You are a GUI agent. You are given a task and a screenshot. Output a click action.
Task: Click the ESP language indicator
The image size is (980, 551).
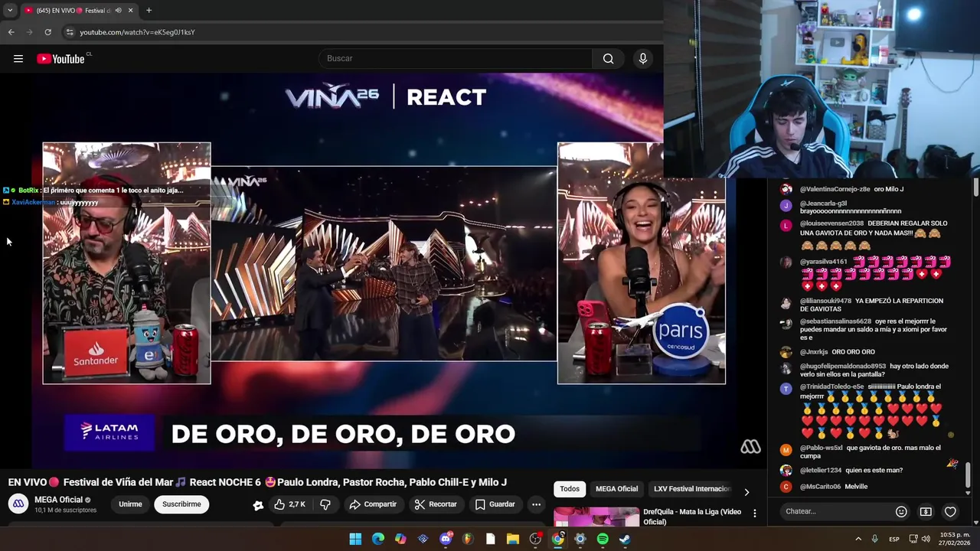893,540
